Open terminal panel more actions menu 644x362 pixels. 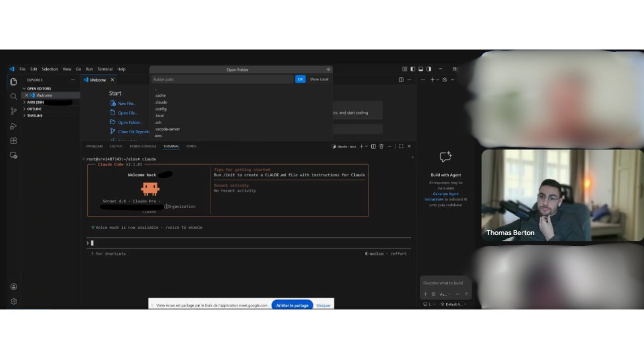click(x=389, y=146)
